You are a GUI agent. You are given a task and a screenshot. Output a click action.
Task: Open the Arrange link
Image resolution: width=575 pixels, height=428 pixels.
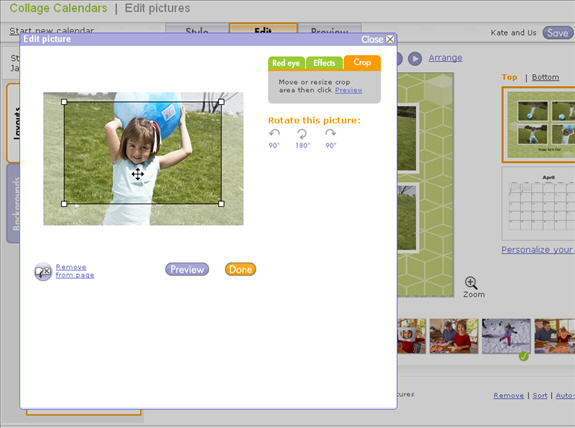click(445, 58)
